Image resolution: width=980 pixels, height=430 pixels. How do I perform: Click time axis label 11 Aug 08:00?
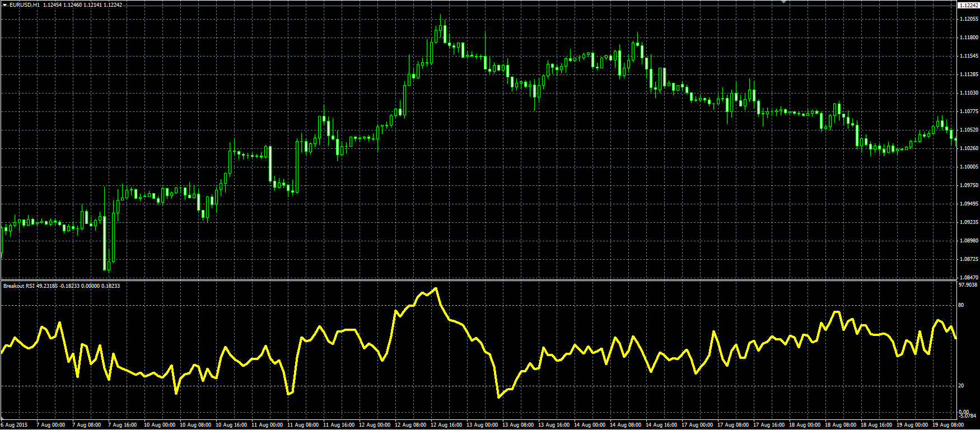point(303,425)
